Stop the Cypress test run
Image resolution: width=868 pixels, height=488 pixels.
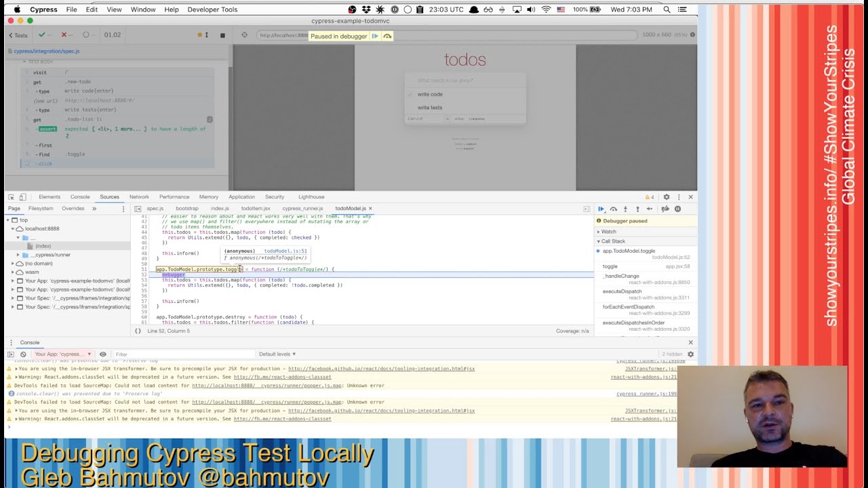pyautogui.click(x=222, y=35)
